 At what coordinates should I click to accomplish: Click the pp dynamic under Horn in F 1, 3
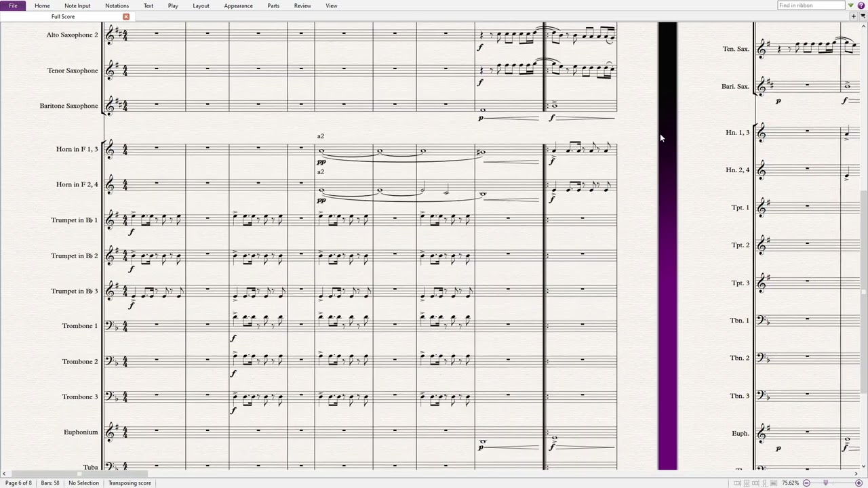click(321, 162)
